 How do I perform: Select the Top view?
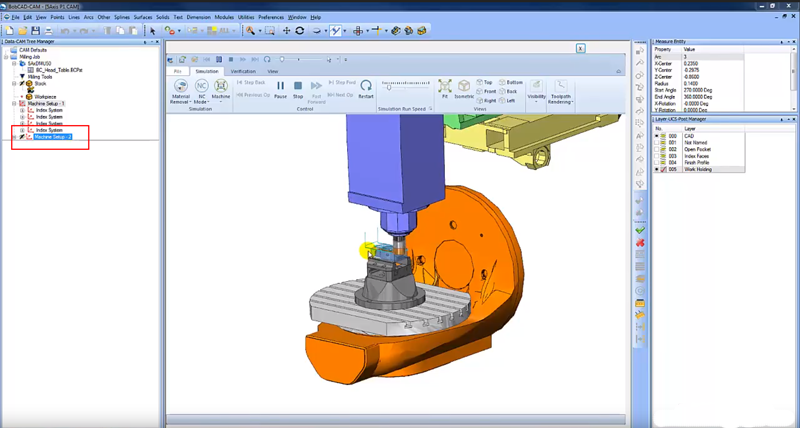(x=484, y=82)
